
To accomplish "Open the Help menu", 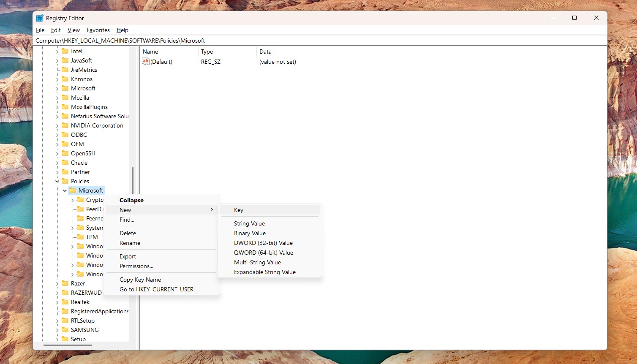I will click(122, 30).
